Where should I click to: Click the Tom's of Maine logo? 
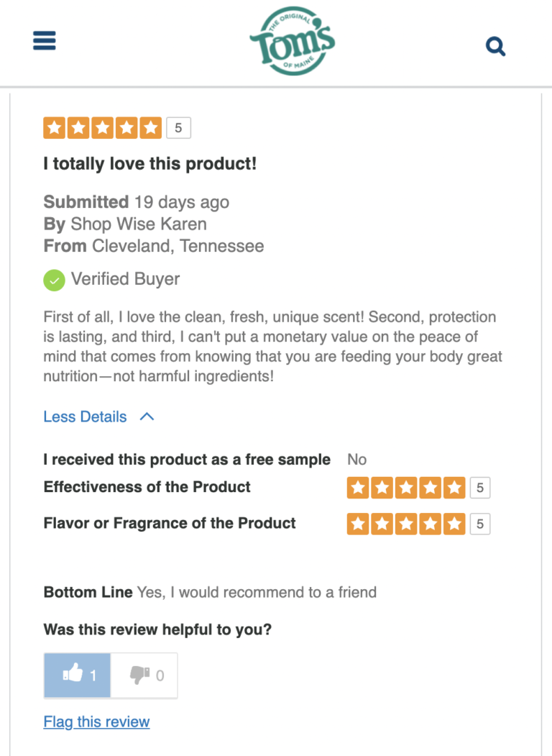tap(292, 42)
